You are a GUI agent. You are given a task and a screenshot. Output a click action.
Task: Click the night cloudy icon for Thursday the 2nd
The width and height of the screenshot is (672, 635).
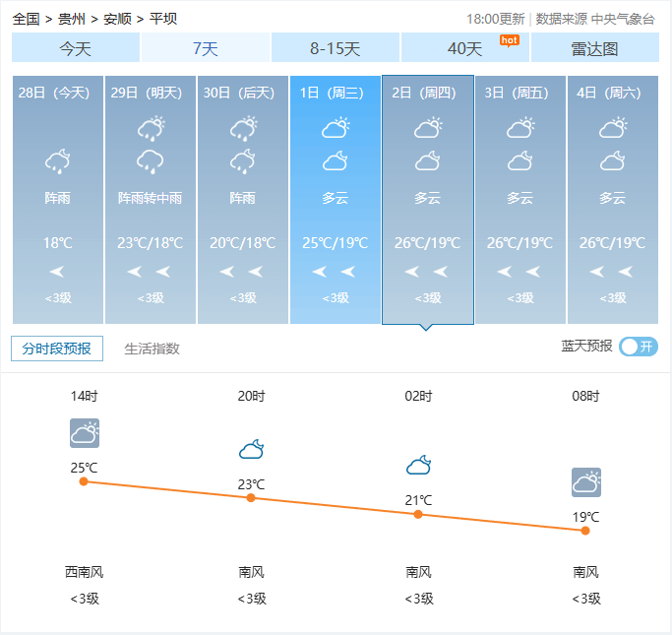click(x=428, y=160)
